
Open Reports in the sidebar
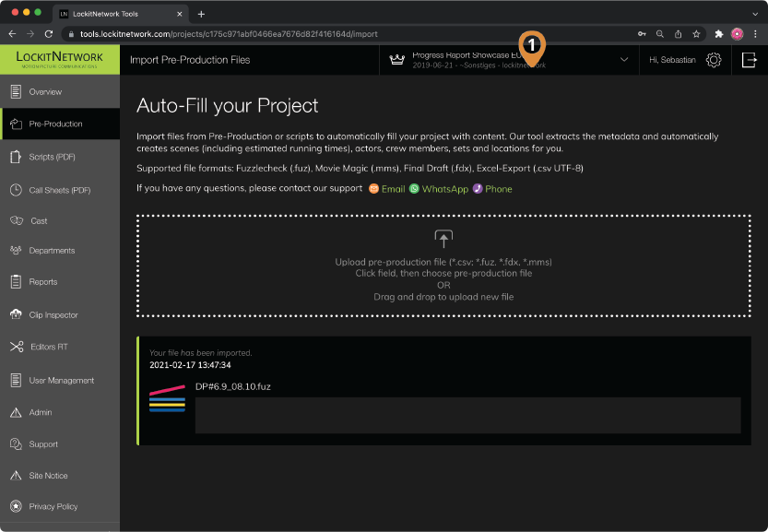(x=60, y=282)
